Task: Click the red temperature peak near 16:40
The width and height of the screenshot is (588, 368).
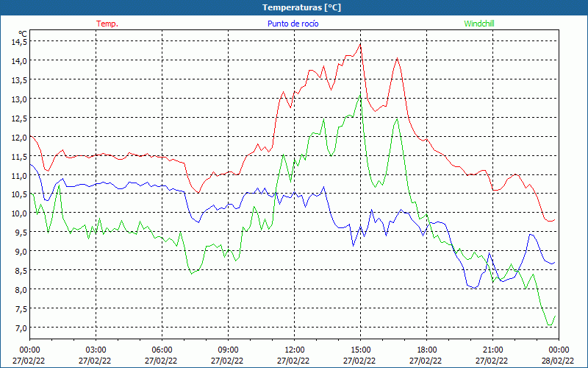Action: tap(397, 58)
